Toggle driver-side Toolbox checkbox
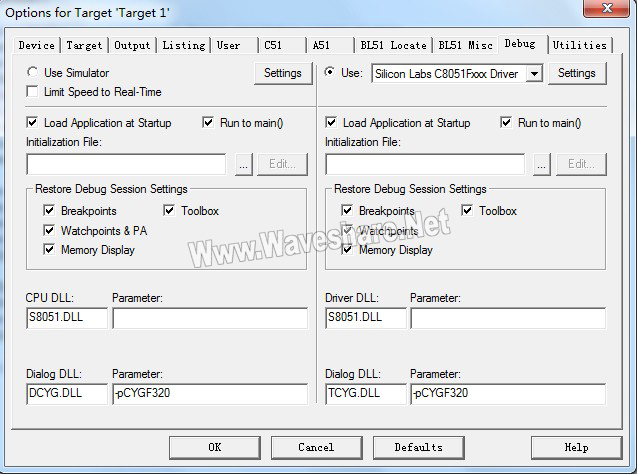 tap(467, 211)
